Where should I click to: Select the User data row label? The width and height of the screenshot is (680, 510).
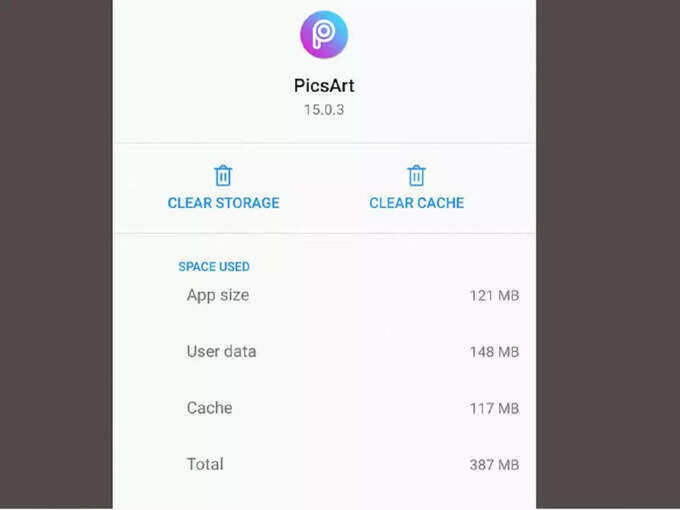point(221,351)
